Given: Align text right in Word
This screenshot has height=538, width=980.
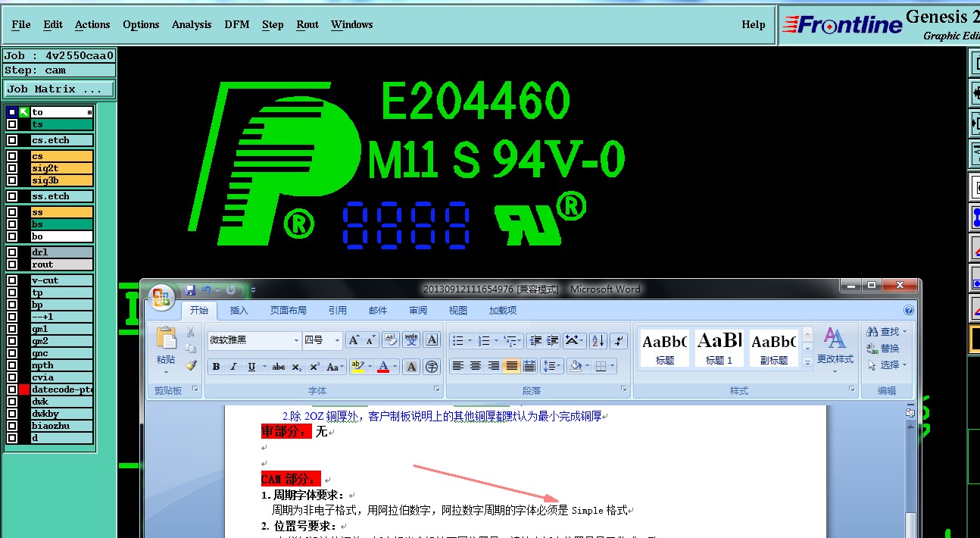Looking at the screenshot, I should pyautogui.click(x=494, y=367).
